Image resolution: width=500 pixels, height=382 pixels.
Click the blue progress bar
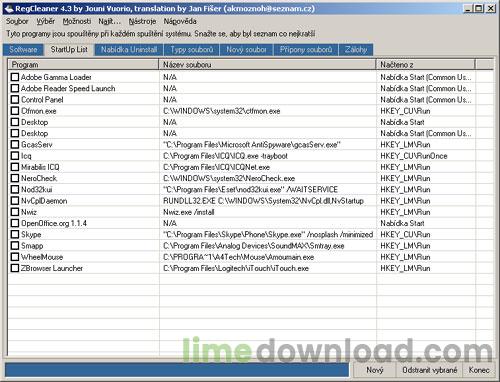(177, 370)
